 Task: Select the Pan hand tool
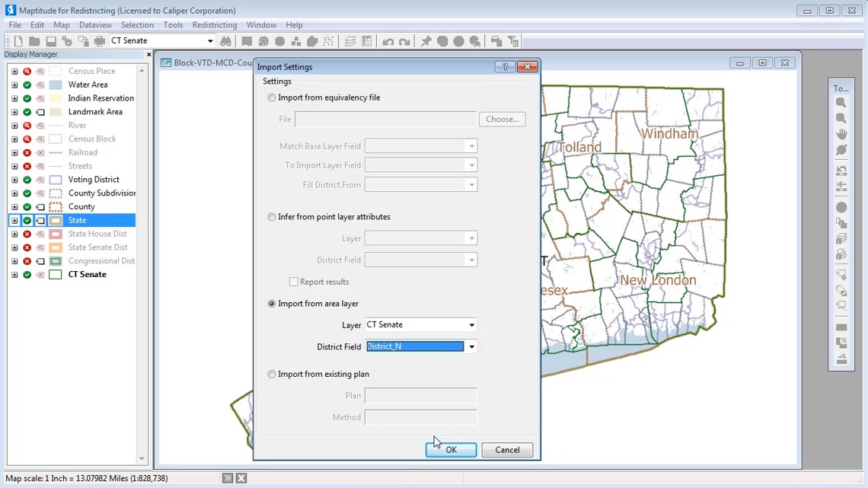[x=841, y=134]
